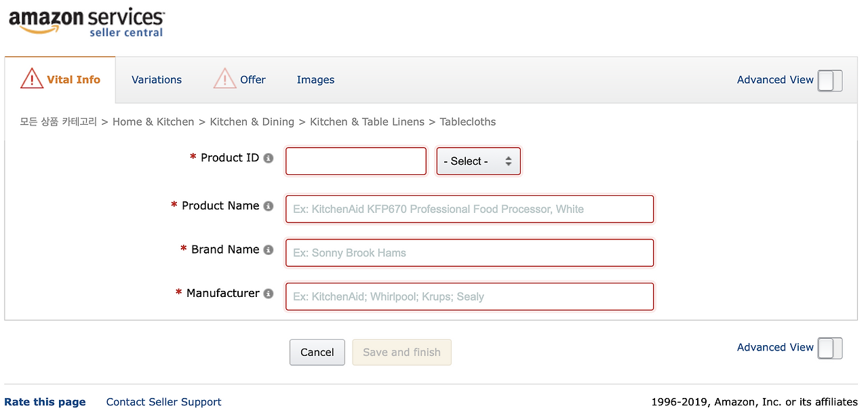
Task: Click the Save and finish button
Action: pos(401,353)
